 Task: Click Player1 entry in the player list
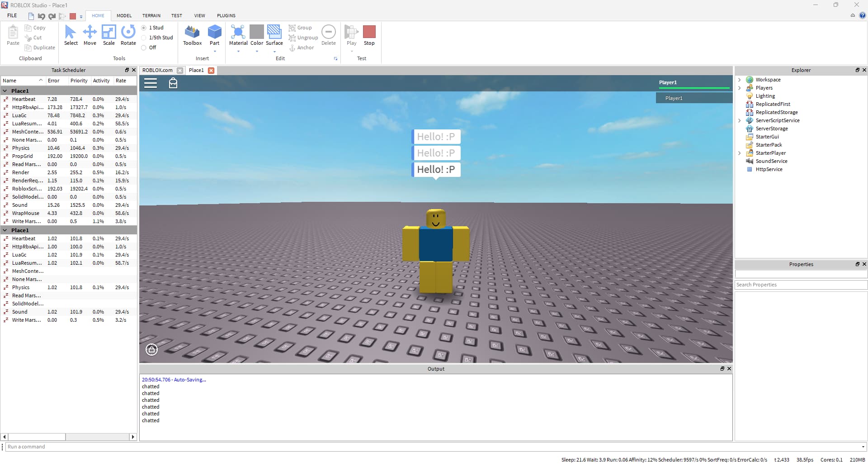coord(694,98)
